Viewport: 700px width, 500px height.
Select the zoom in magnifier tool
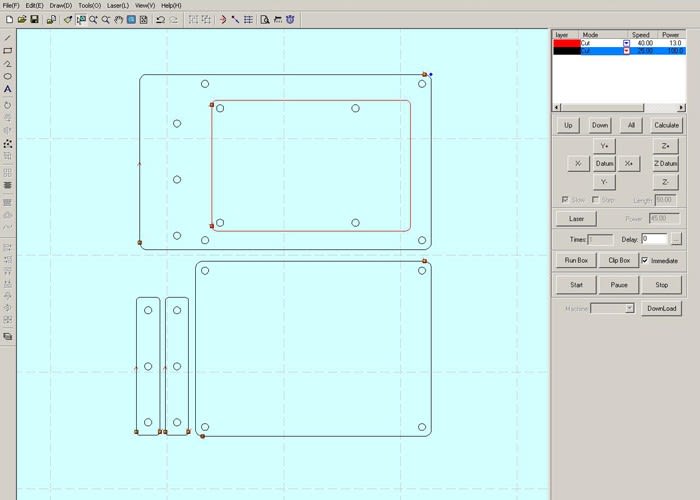(x=93, y=20)
